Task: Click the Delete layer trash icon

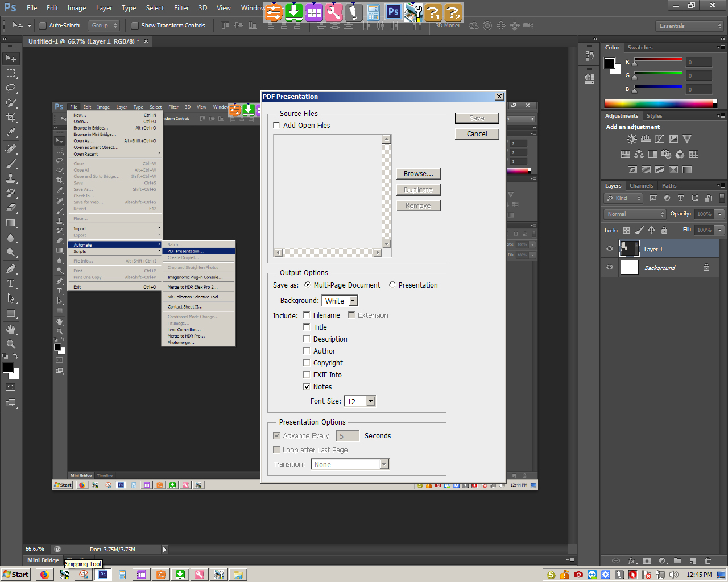Action: click(x=708, y=560)
